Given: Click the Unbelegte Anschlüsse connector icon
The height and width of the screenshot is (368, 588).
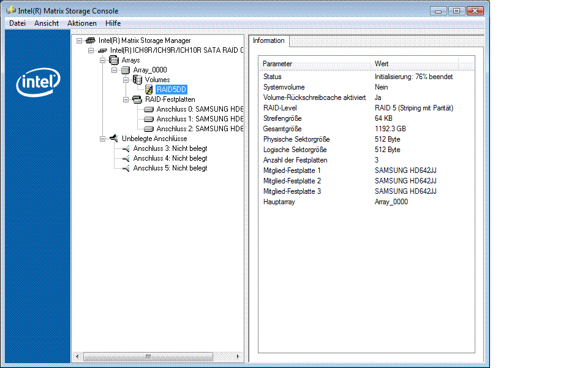Looking at the screenshot, I should [114, 139].
